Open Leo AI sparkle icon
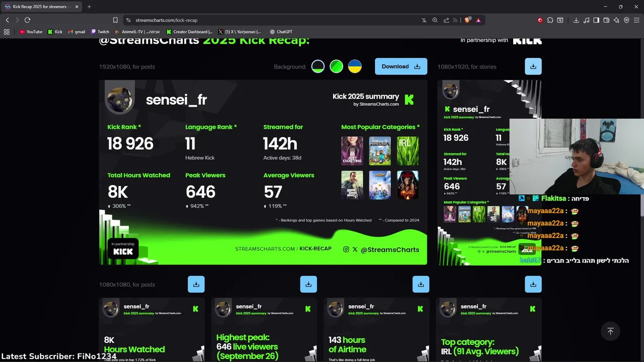Screen dimensions: 644x362 [x=616, y=20]
